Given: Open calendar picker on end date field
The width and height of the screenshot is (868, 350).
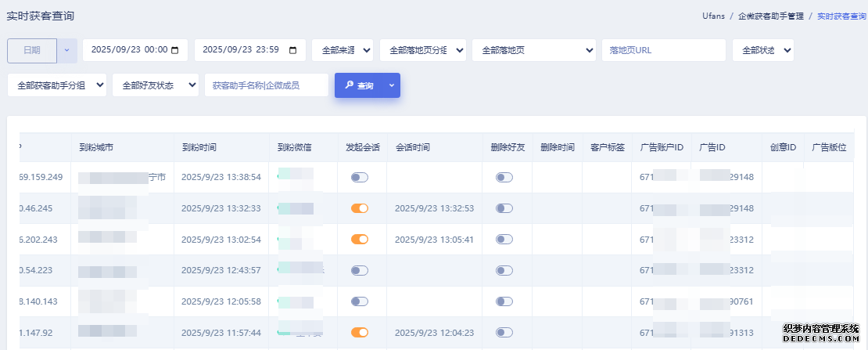Looking at the screenshot, I should [x=292, y=50].
